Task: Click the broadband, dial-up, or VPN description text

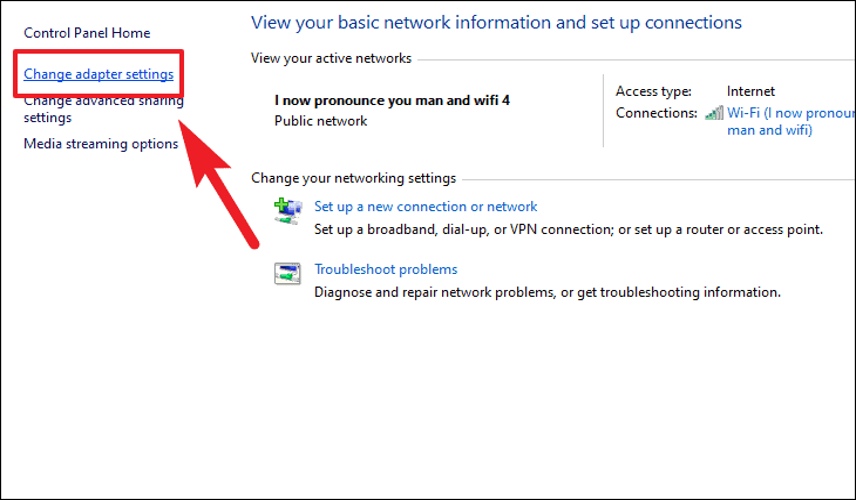Action: pyautogui.click(x=568, y=229)
